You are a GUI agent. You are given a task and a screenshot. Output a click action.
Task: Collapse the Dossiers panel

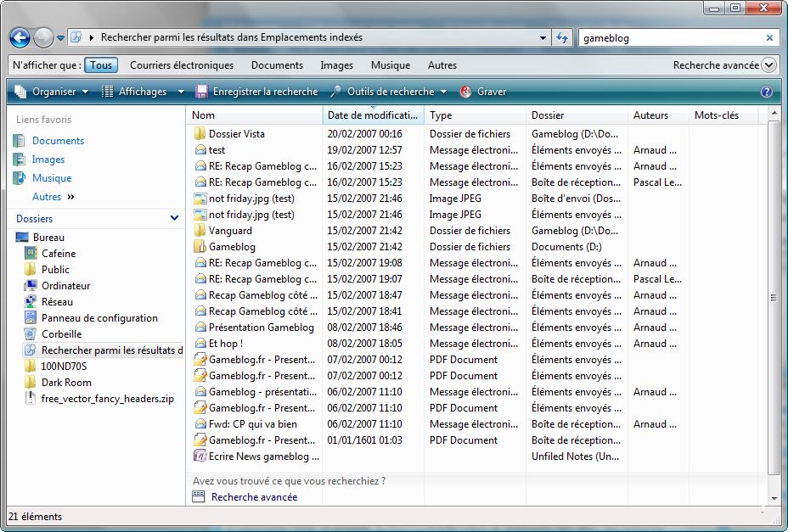pyautogui.click(x=175, y=219)
